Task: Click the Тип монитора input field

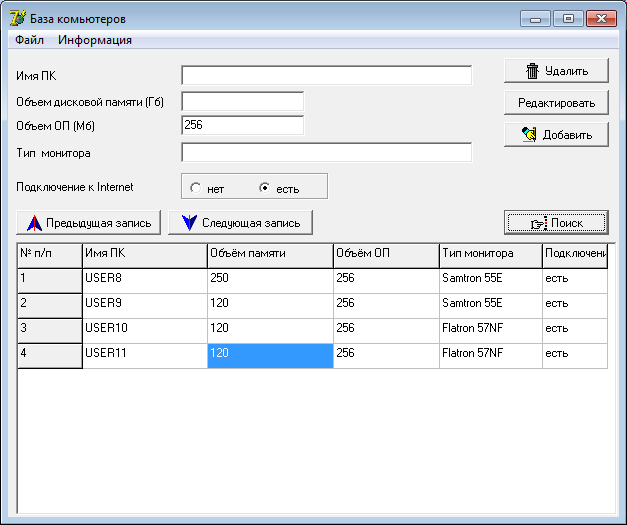Action: point(326,152)
